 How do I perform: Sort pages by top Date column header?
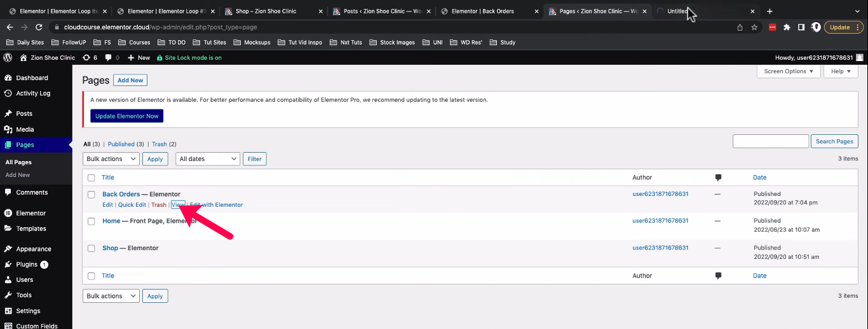(760, 177)
